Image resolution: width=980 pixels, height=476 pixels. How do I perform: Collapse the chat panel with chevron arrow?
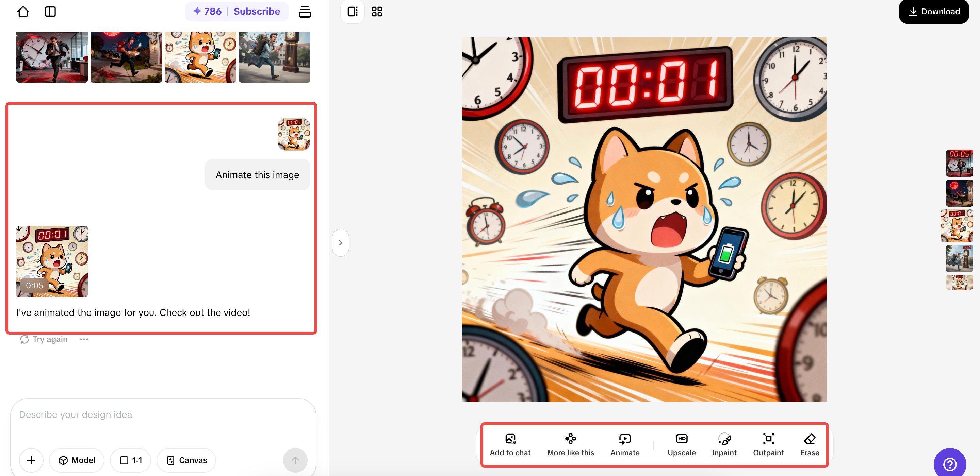[x=341, y=242]
